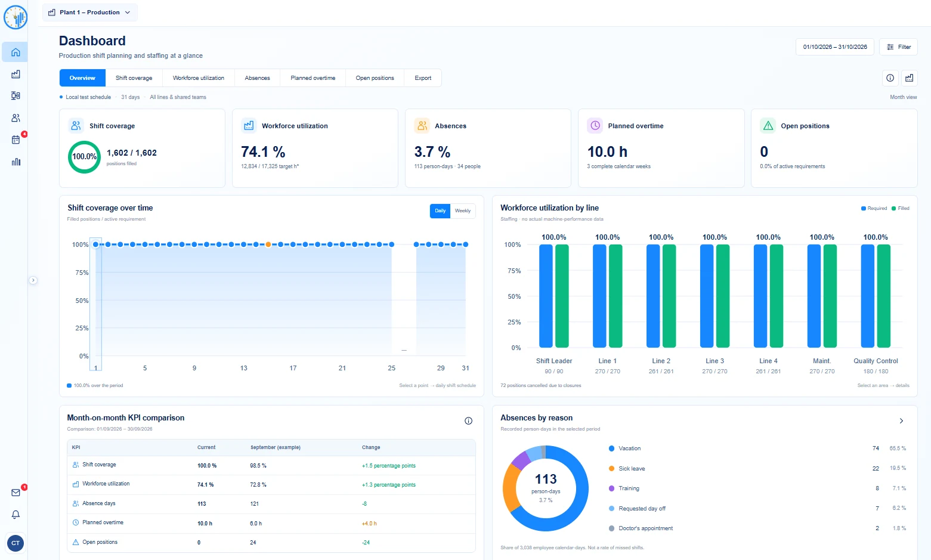Click the Requested day off legend entry
This screenshot has width=931, height=560.
(x=642, y=509)
